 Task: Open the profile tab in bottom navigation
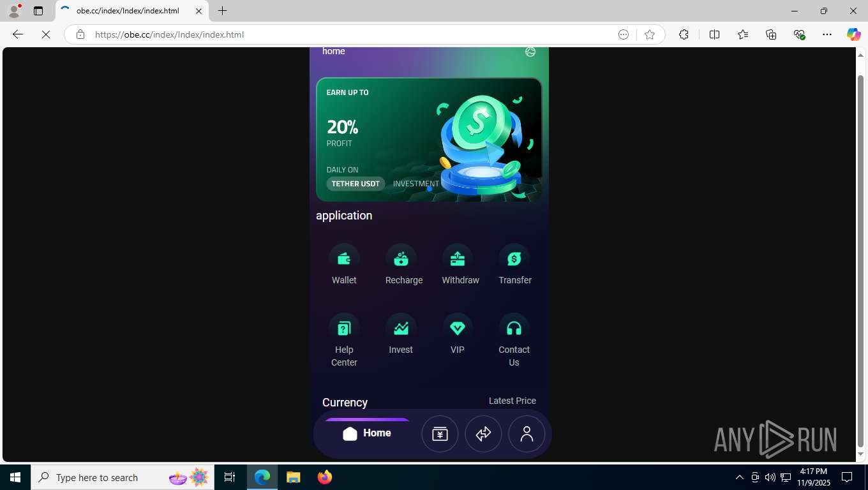[x=527, y=434]
